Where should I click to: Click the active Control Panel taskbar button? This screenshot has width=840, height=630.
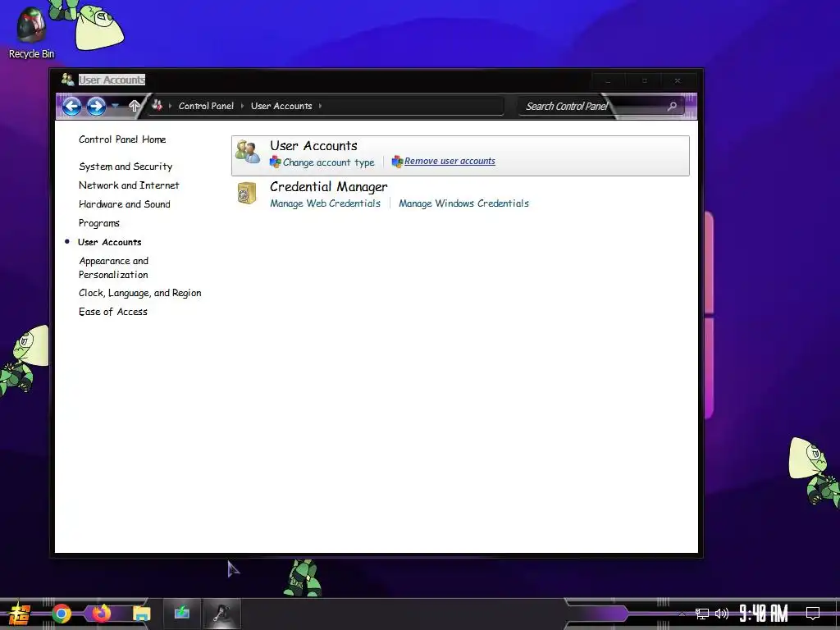[221, 614]
